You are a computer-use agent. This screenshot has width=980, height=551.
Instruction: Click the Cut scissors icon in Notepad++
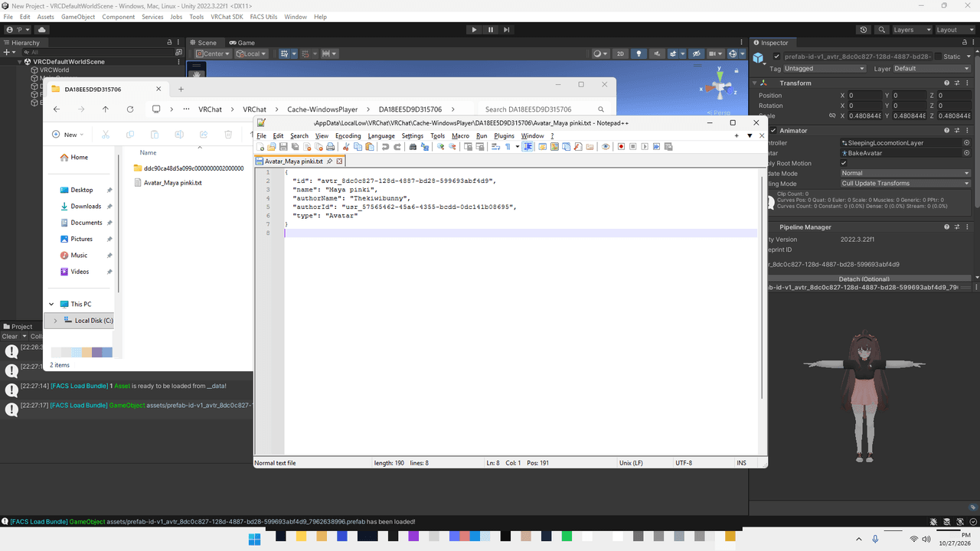tap(346, 147)
